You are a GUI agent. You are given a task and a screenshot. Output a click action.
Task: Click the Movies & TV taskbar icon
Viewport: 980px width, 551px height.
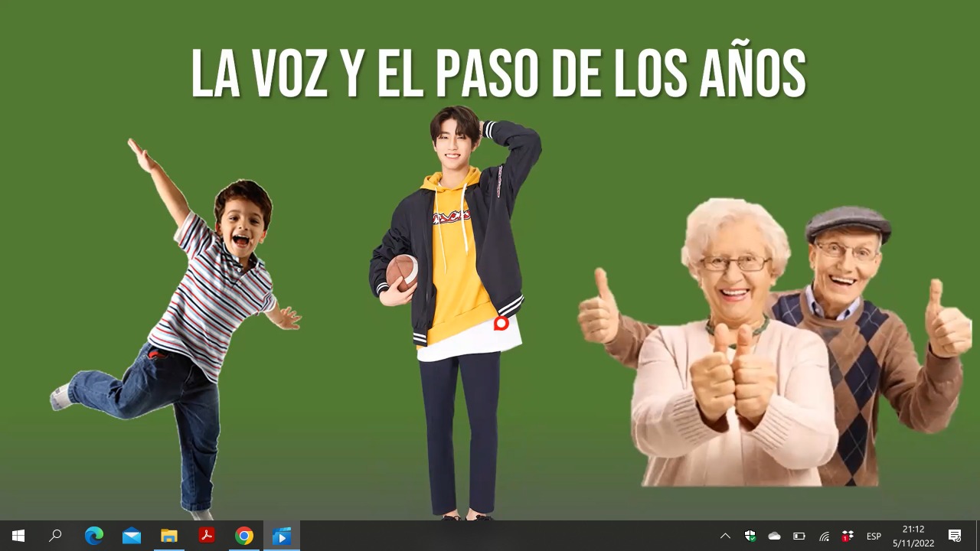(282, 536)
